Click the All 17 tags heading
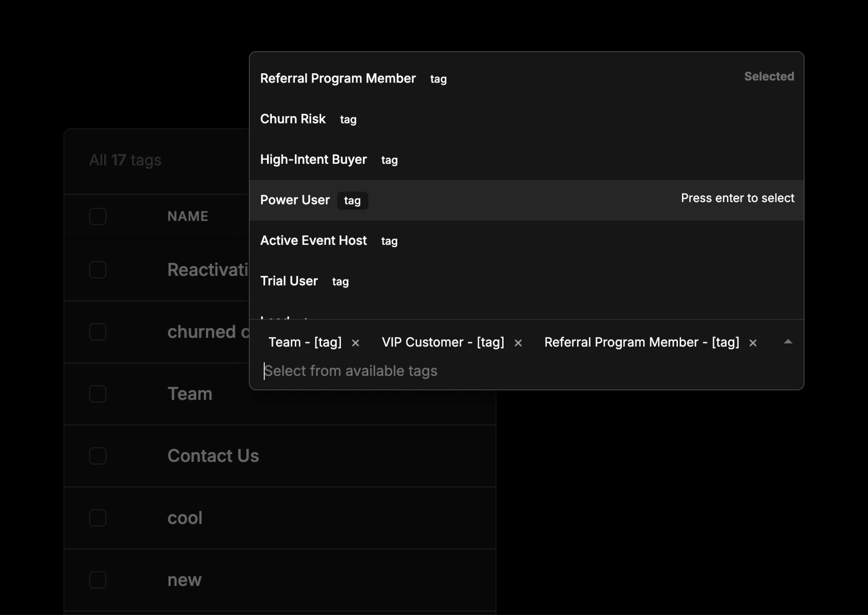868x615 pixels. 125,160
